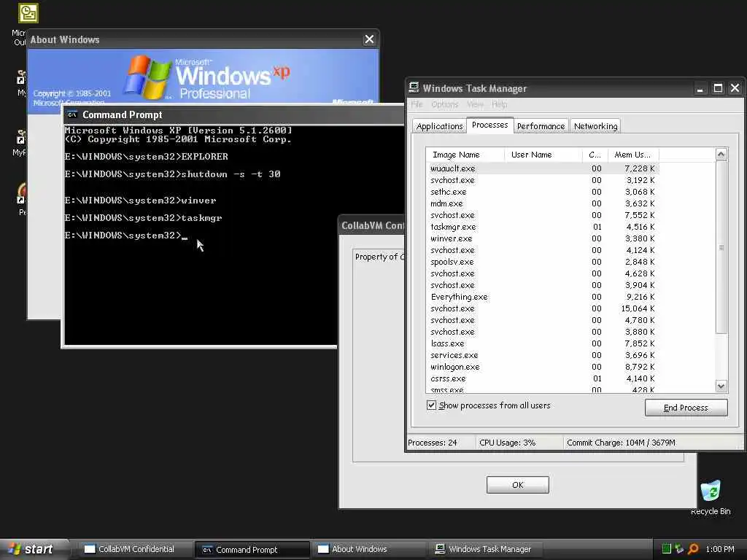747x560 pixels.
Task: Minimize the Windows Task Manager window
Action: pos(700,88)
